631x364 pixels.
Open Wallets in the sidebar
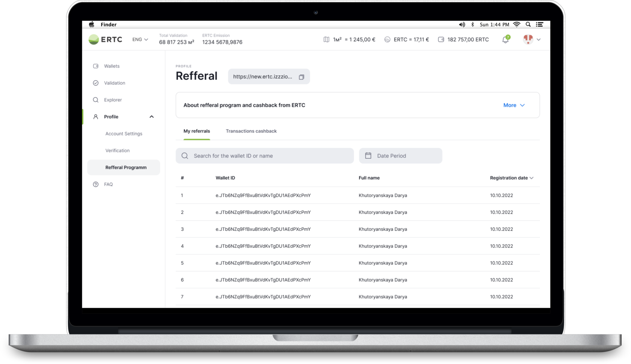coord(112,66)
